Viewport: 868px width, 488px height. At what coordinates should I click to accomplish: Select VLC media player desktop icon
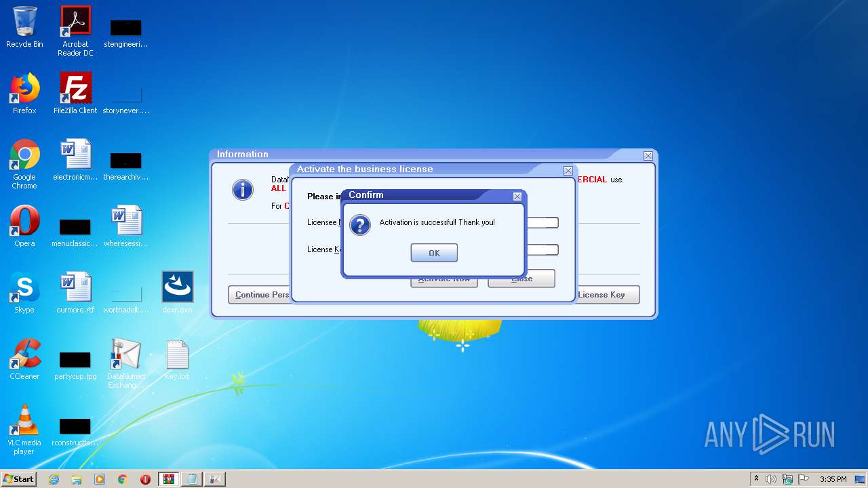24,430
